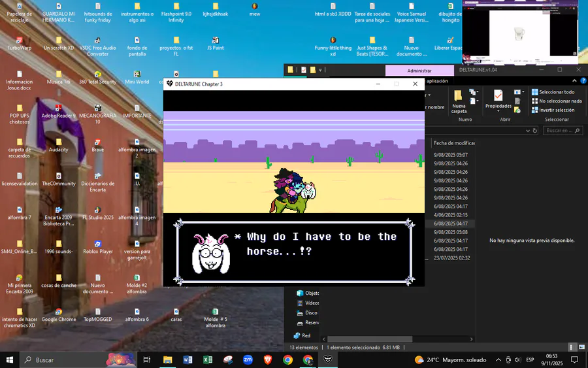The width and height of the screenshot is (588, 368).
Task: Select the FL Studio 2025 shortcut
Action: [x=97, y=213]
